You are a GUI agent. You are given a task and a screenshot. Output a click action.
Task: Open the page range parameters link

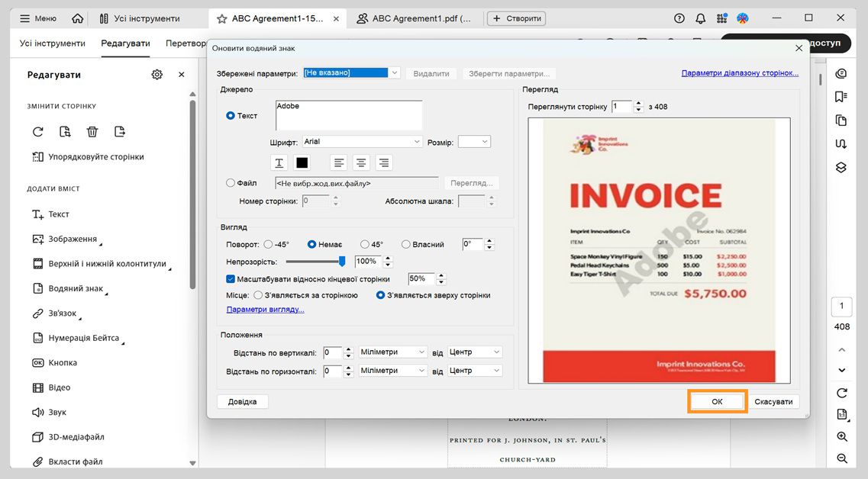click(x=740, y=73)
